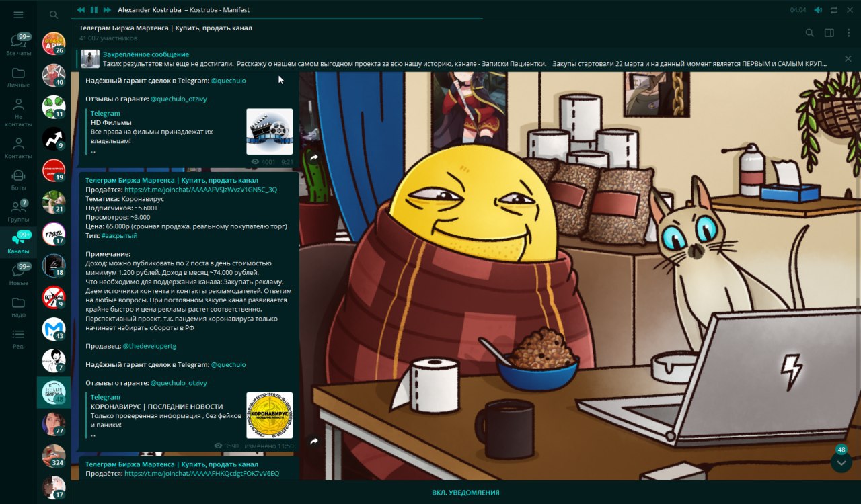Open chat with 18 unread badge
861x504 pixels.
click(x=54, y=265)
